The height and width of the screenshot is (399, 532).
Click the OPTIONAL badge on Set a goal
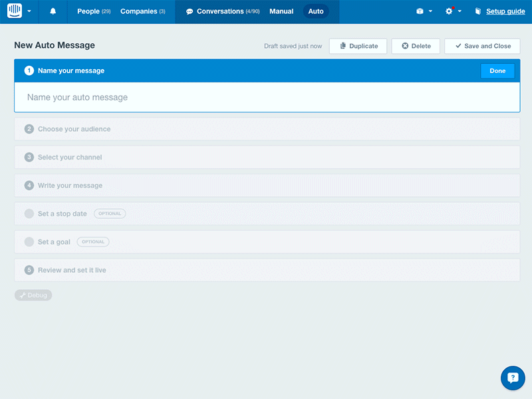pos(92,241)
